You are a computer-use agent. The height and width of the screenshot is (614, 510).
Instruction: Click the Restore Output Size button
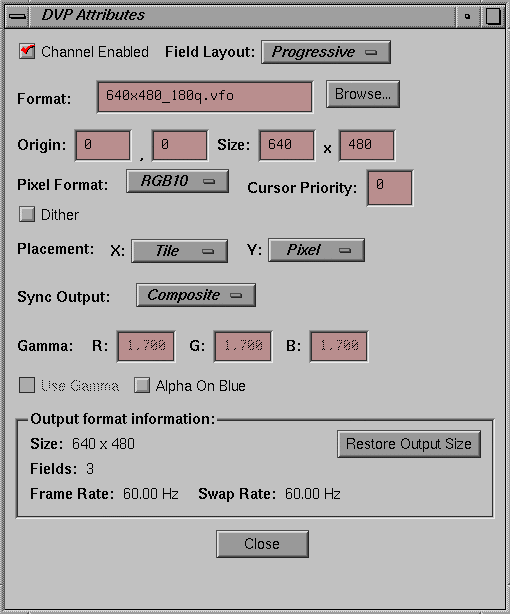click(409, 444)
